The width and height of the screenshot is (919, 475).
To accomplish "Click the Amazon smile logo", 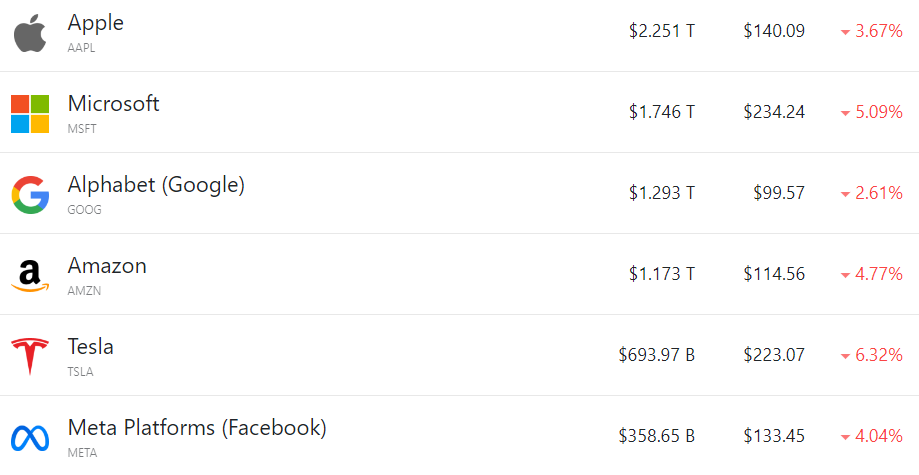I will pos(30,275).
